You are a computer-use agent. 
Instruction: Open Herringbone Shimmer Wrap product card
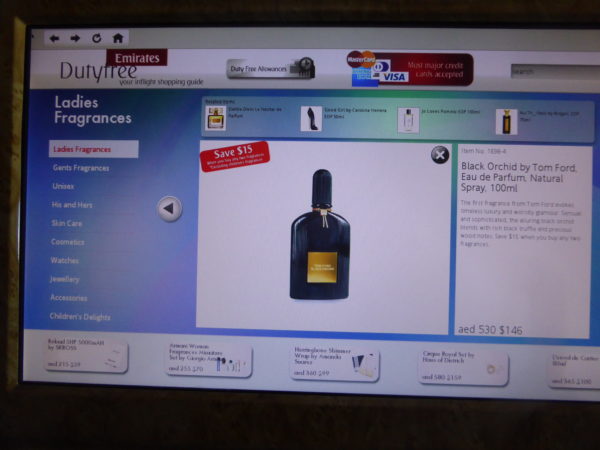pyautogui.click(x=335, y=363)
